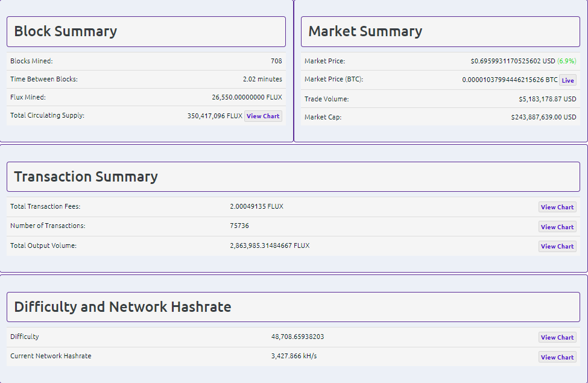This screenshot has width=588, height=383.
Task: Select the 0.00001037994446215626 BTC value
Action: (x=510, y=80)
